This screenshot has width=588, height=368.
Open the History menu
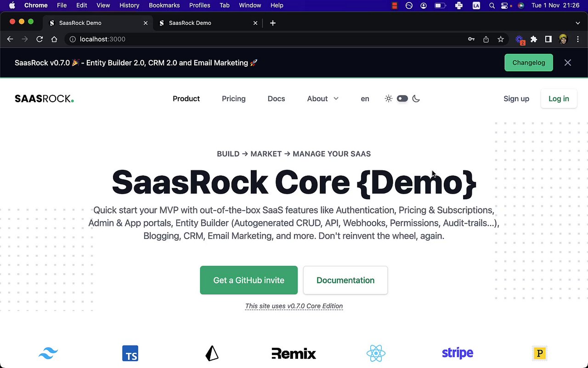129,6
